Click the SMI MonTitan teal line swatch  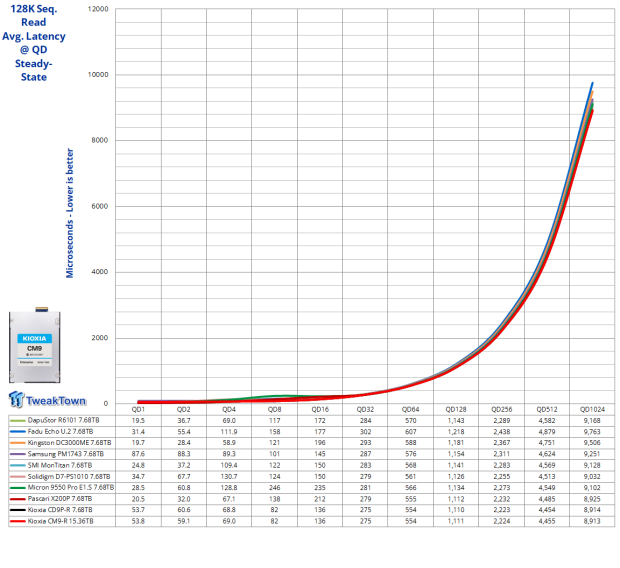click(x=17, y=465)
